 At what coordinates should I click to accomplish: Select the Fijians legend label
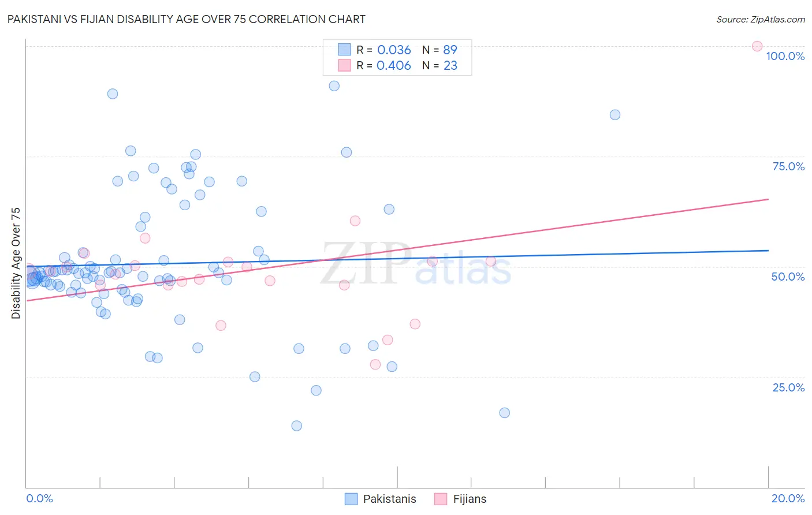(x=470, y=499)
